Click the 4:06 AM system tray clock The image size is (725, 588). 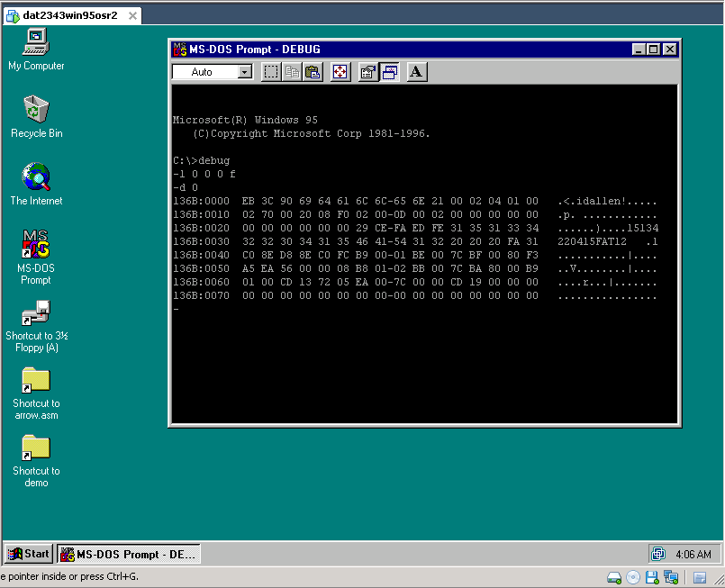coord(692,555)
